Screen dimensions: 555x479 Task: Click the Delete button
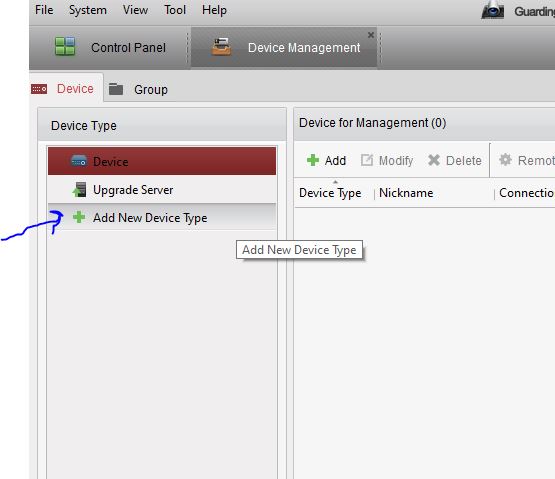454,160
